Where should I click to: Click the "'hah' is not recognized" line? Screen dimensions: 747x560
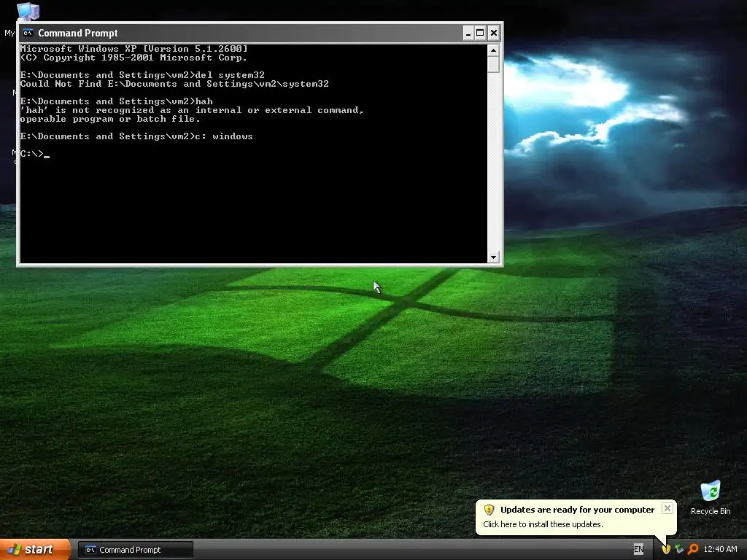(x=192, y=110)
